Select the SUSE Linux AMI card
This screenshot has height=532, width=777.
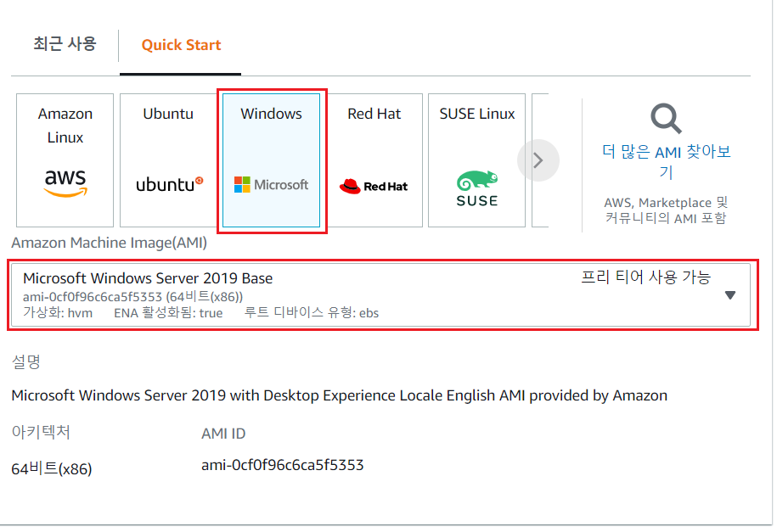(476, 160)
